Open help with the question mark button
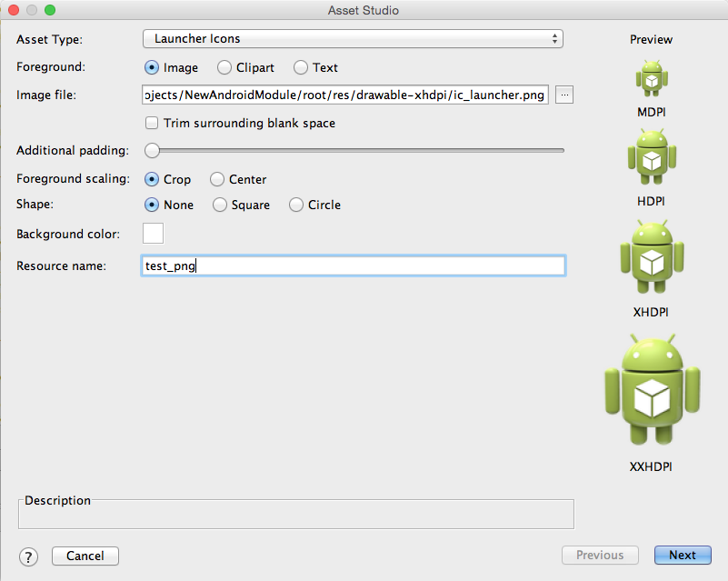Screen dimensions: 728x581 point(28,556)
